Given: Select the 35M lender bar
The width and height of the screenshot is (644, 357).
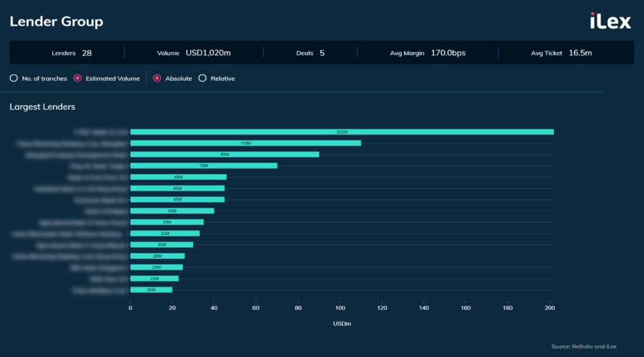Looking at the screenshot, I should click(167, 222).
